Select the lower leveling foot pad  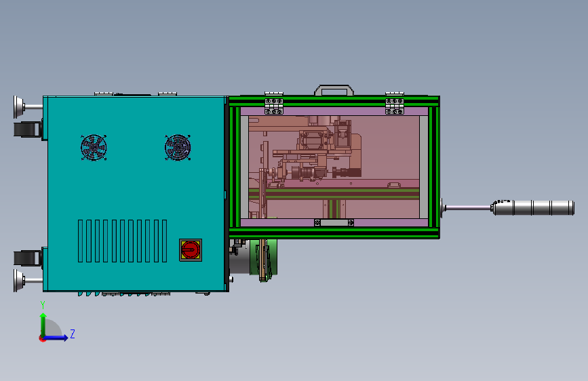click(x=18, y=280)
